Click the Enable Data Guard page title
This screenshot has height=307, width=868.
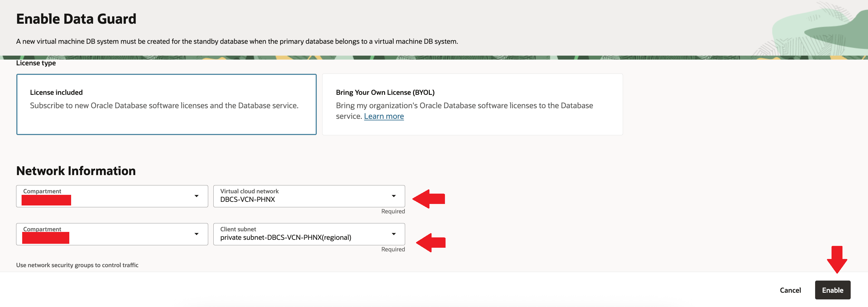coord(76,19)
